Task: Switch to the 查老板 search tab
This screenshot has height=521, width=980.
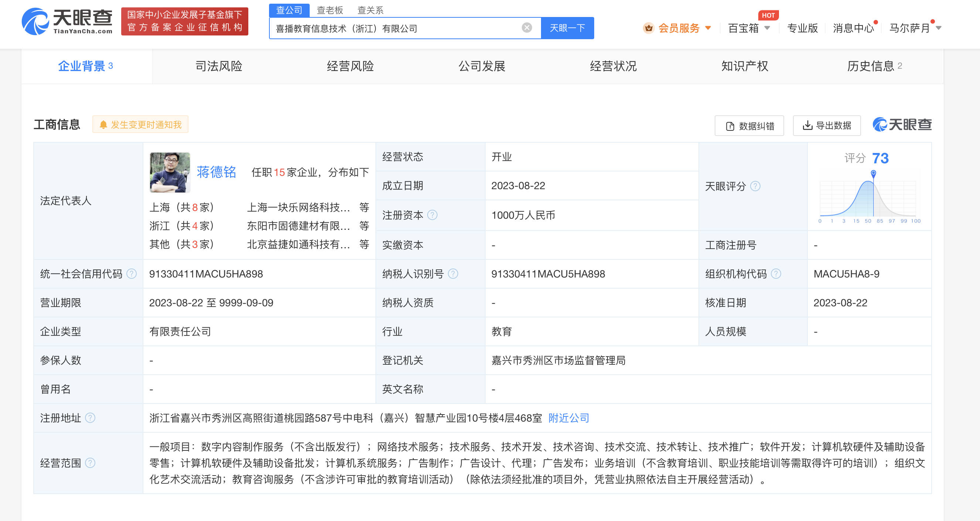Action: [330, 10]
